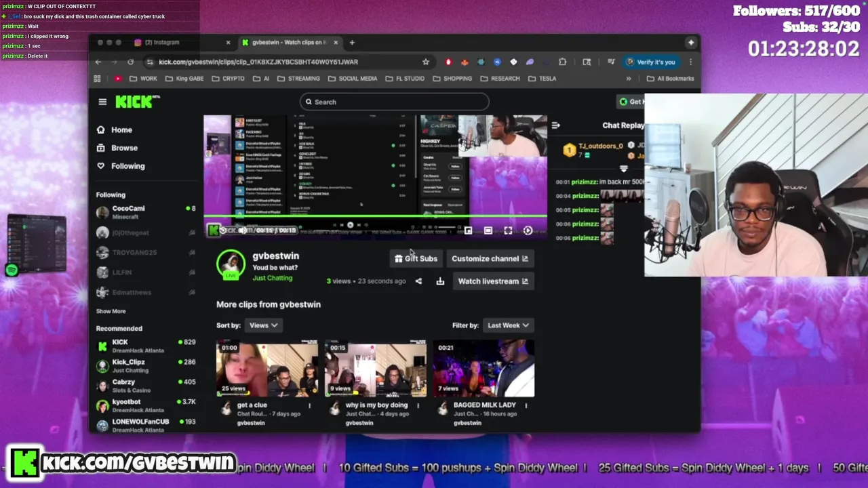Click the Gift Subs button
This screenshot has height=488, width=868.
coord(416,259)
